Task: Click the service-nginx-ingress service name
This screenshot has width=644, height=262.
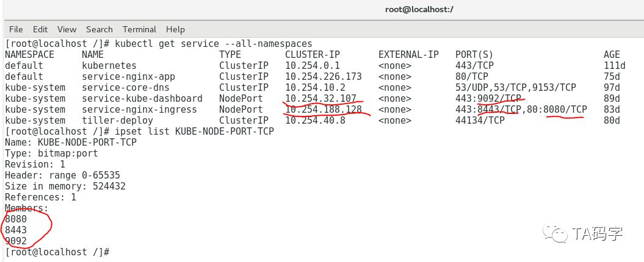Action: pyautogui.click(x=139, y=110)
